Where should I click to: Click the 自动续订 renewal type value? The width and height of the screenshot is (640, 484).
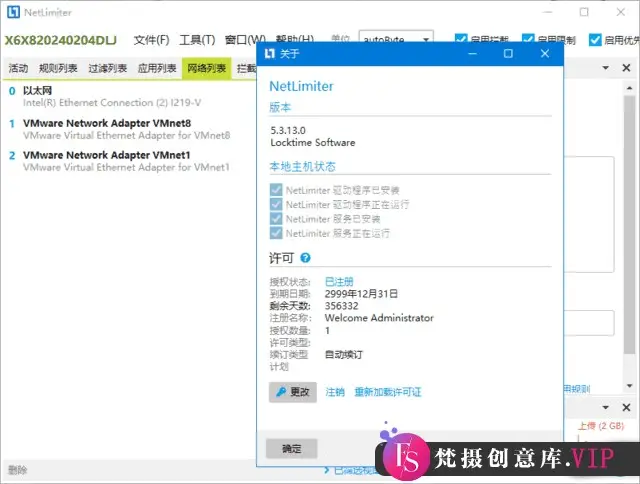pos(344,355)
